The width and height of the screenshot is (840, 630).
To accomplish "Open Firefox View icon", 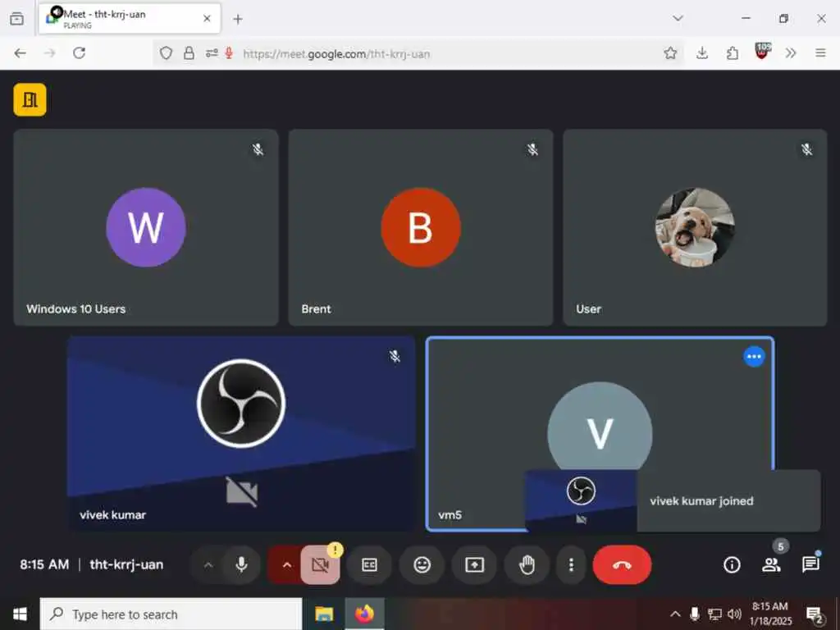I will click(17, 19).
